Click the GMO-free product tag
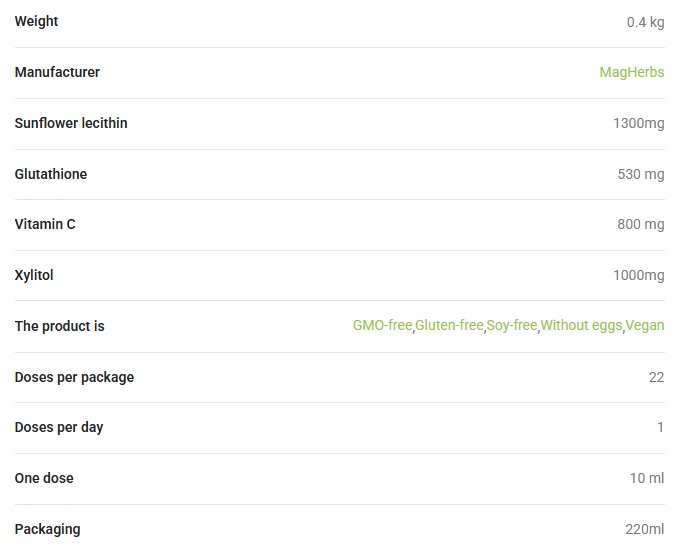Viewport: 693px width, 557px height. tap(382, 326)
